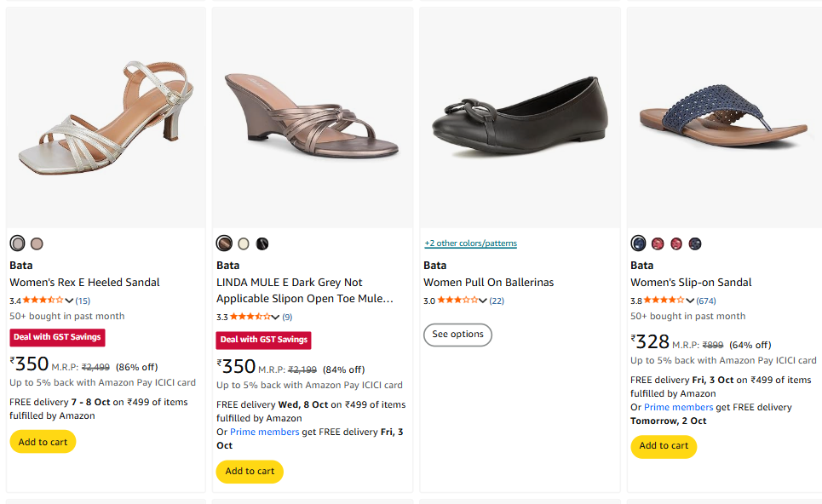Viewport: 822px width, 504px height.
Task: Expand rating chevron for Women Pull On Ballerinas
Action: pos(483,301)
